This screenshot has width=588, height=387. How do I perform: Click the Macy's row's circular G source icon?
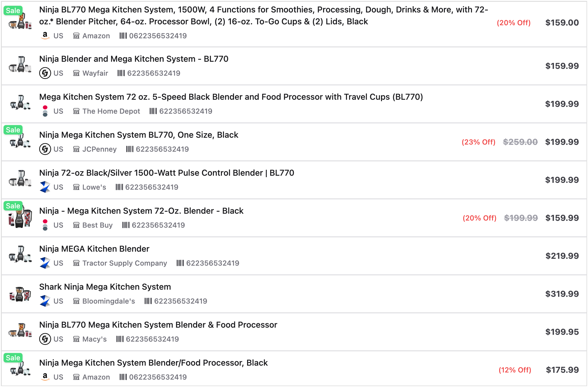(45, 339)
